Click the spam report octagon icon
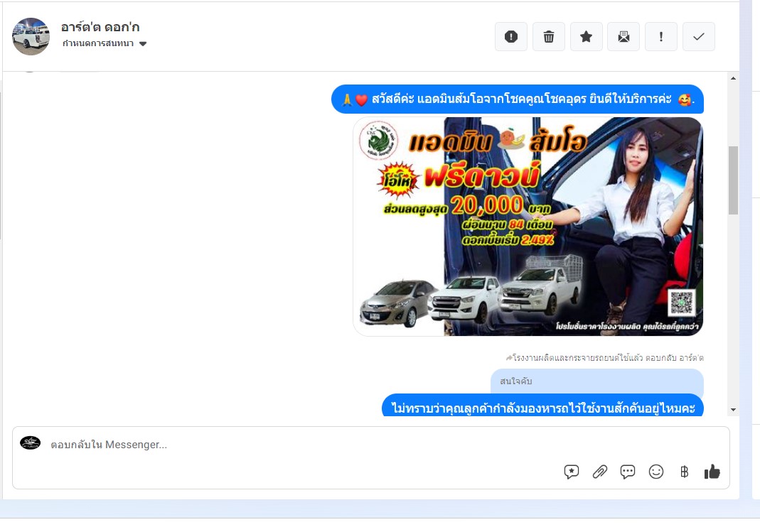760x532 pixels. pyautogui.click(x=511, y=37)
